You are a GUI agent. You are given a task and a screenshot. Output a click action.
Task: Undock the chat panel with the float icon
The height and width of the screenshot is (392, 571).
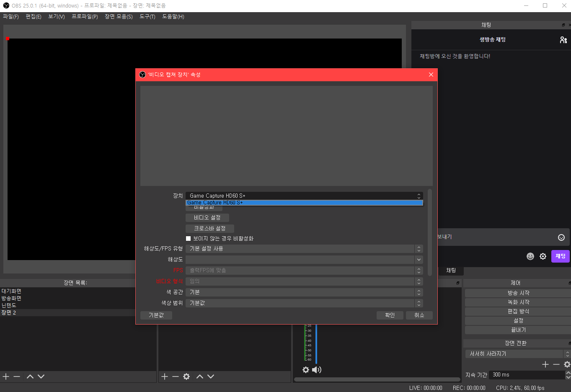click(x=563, y=25)
